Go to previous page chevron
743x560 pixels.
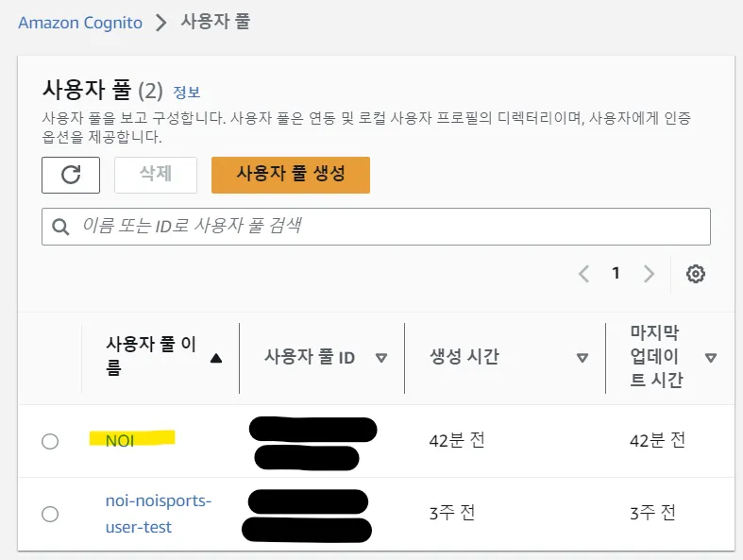tap(583, 274)
